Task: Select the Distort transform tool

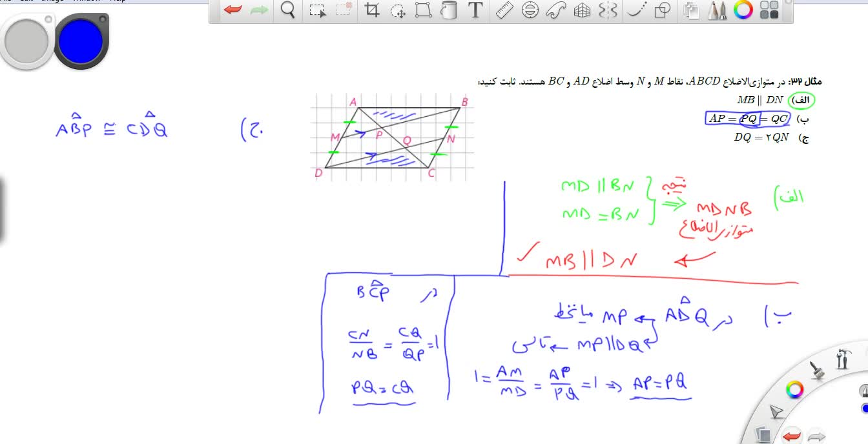Action: click(x=424, y=10)
